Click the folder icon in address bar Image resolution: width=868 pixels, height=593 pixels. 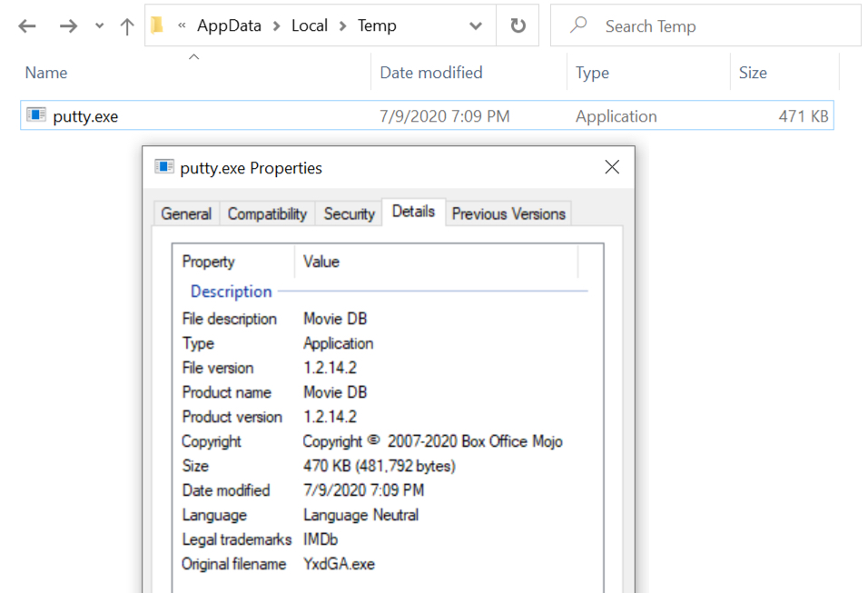click(x=157, y=25)
